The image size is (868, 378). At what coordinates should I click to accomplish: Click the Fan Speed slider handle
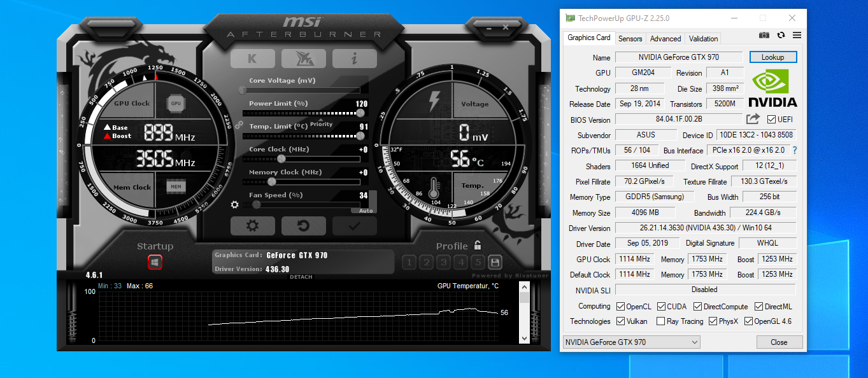point(257,204)
